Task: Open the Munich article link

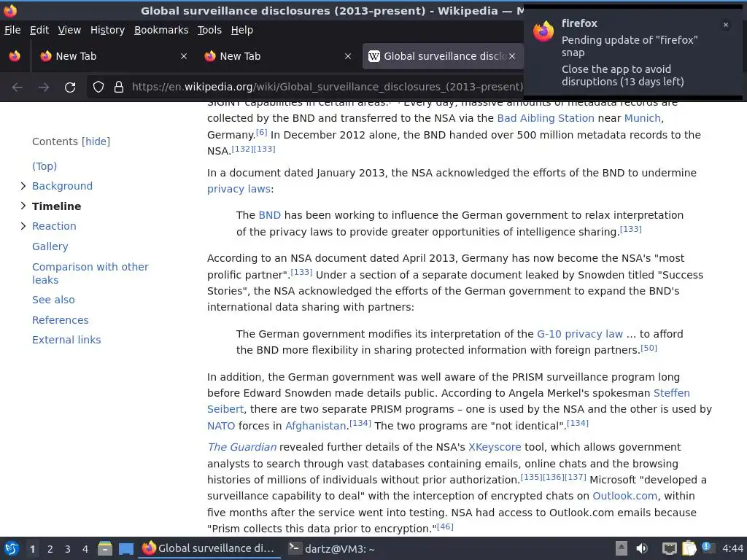Action: pyautogui.click(x=642, y=118)
